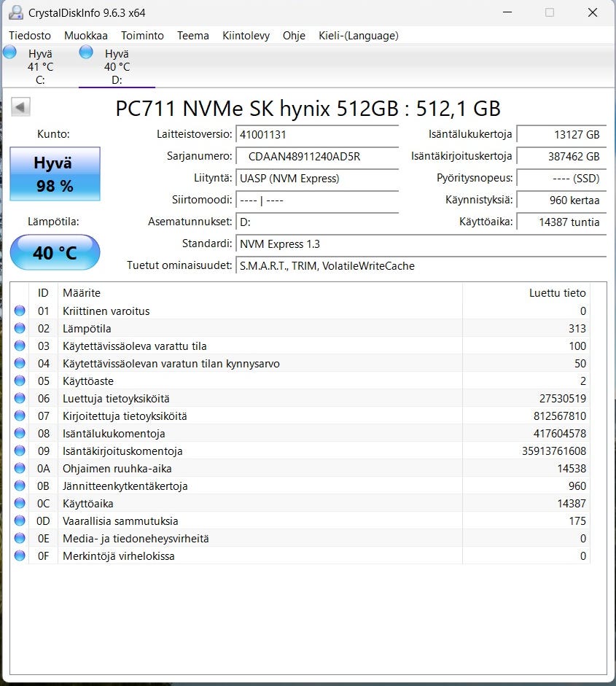Minimize the CrystalDiskInfo window
616x686 pixels.
tap(507, 12)
